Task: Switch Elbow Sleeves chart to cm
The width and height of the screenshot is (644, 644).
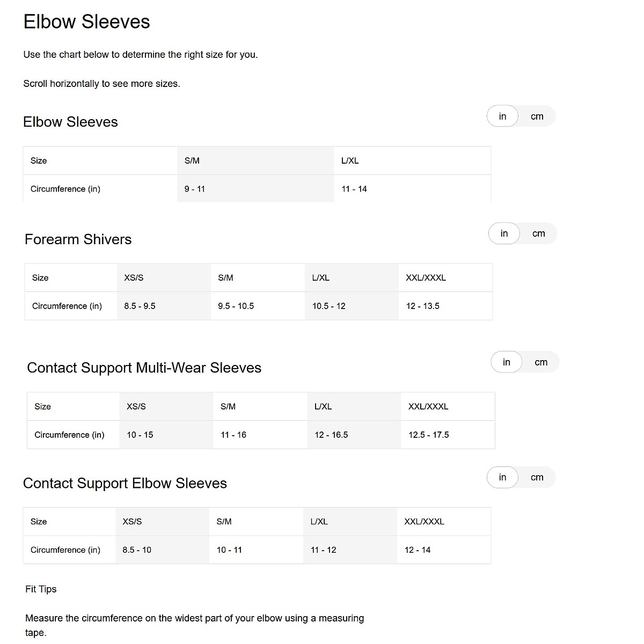Action: pyautogui.click(x=537, y=116)
